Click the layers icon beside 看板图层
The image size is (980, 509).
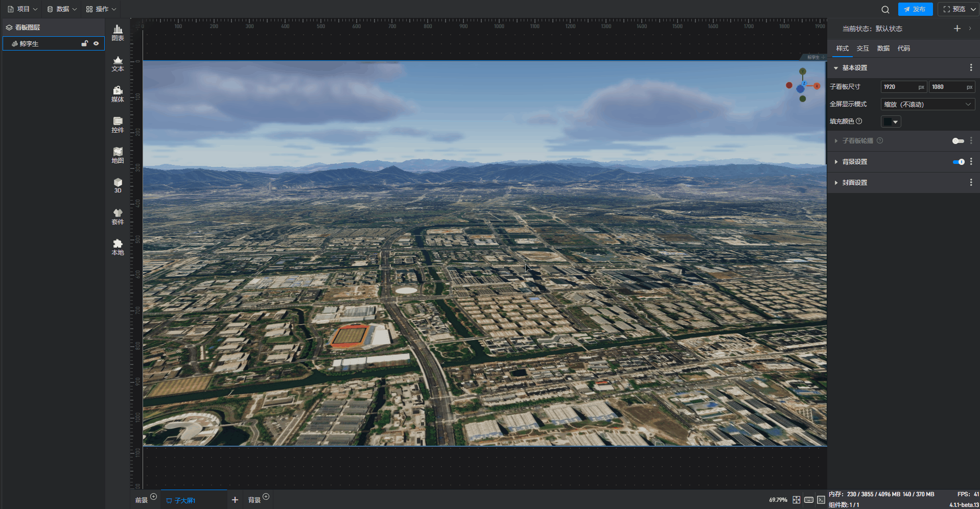pyautogui.click(x=9, y=28)
